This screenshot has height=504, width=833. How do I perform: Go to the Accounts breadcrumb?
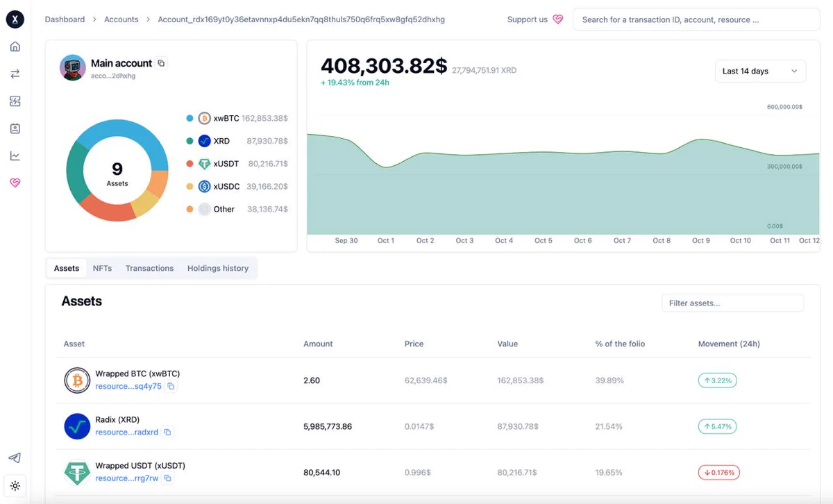pyautogui.click(x=121, y=19)
